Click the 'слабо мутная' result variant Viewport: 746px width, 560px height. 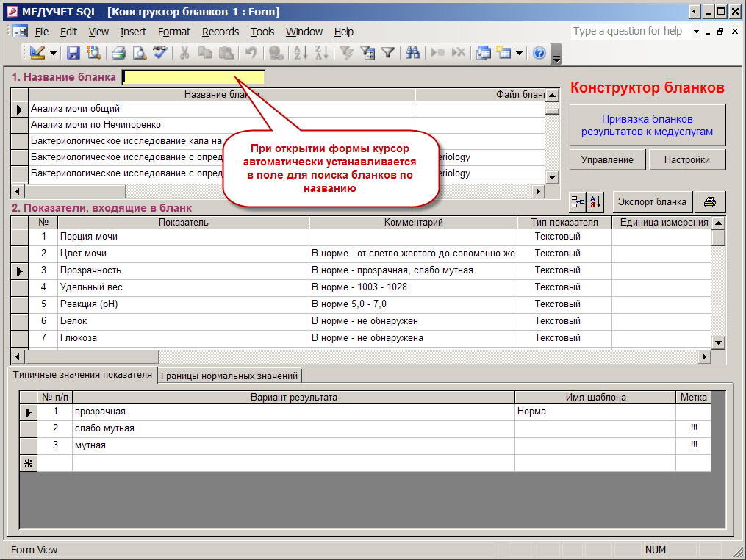coord(293,428)
